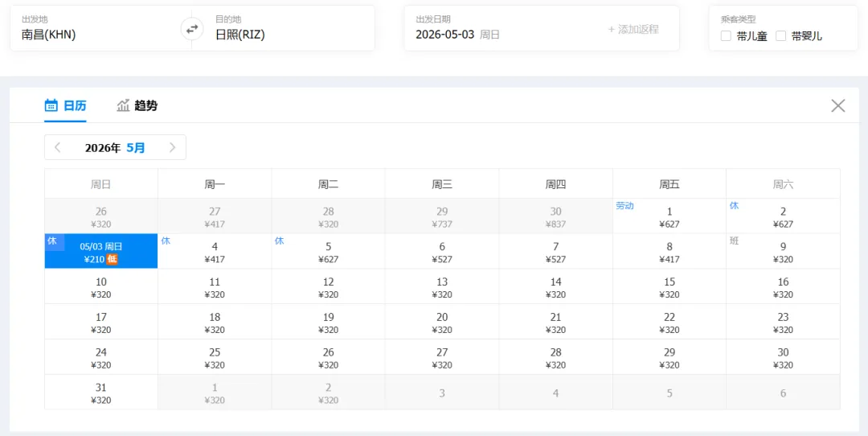Select May 30 in the calendar
The height and width of the screenshot is (436, 868).
(x=783, y=357)
